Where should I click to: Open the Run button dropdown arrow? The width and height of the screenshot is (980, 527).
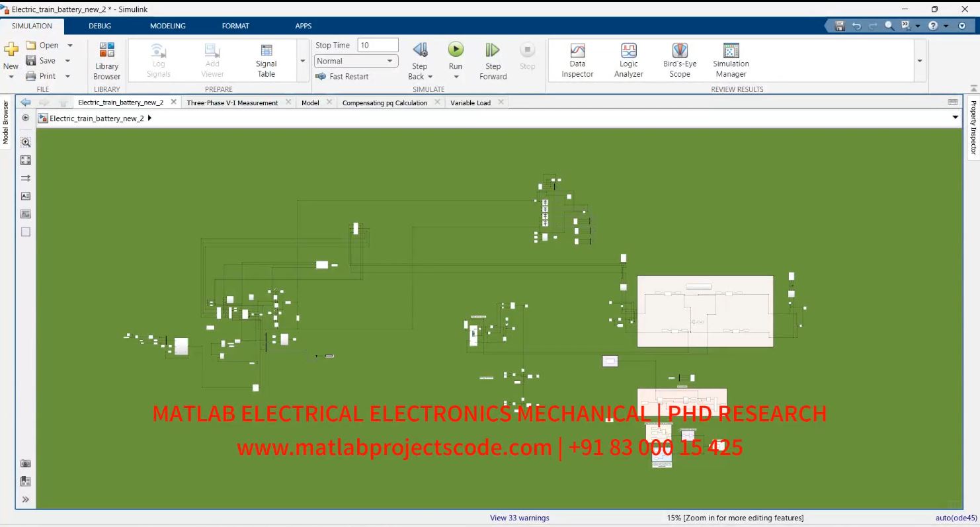click(455, 76)
